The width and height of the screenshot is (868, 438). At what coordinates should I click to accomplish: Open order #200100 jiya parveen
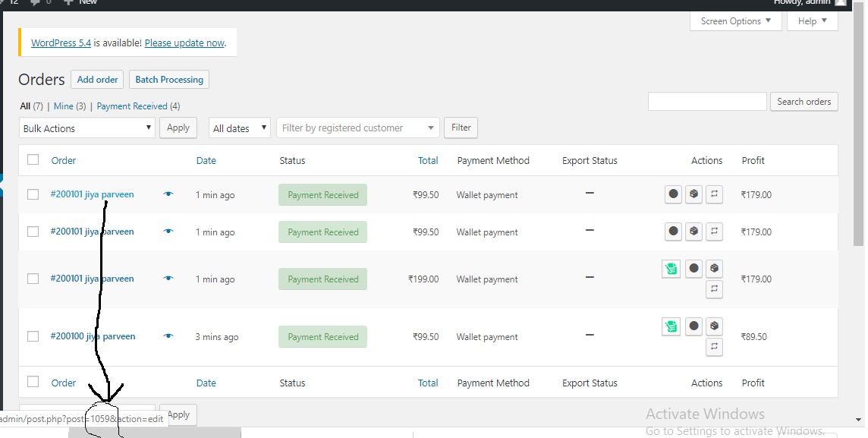tap(93, 336)
